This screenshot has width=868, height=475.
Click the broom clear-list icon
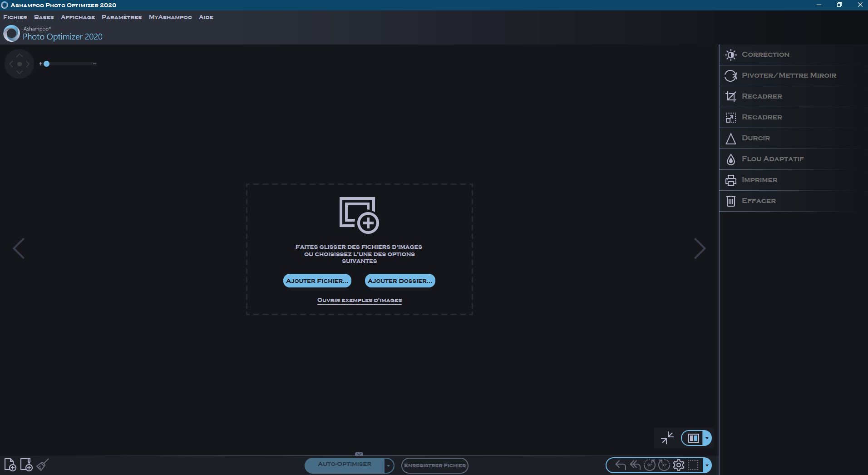click(43, 465)
